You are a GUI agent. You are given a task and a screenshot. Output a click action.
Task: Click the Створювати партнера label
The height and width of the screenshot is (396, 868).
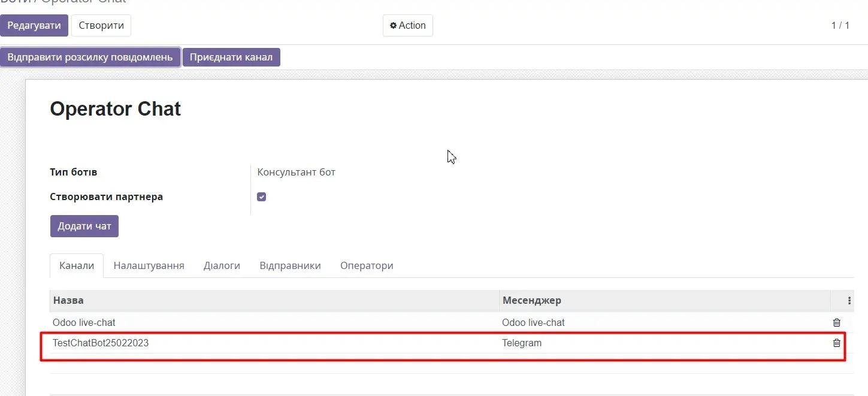tap(106, 197)
